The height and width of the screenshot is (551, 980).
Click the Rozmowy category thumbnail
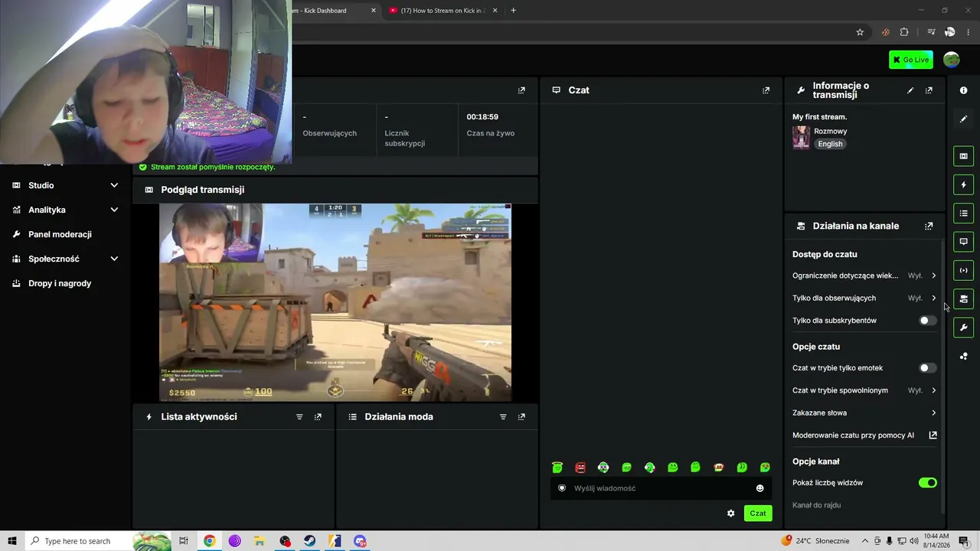(x=802, y=137)
